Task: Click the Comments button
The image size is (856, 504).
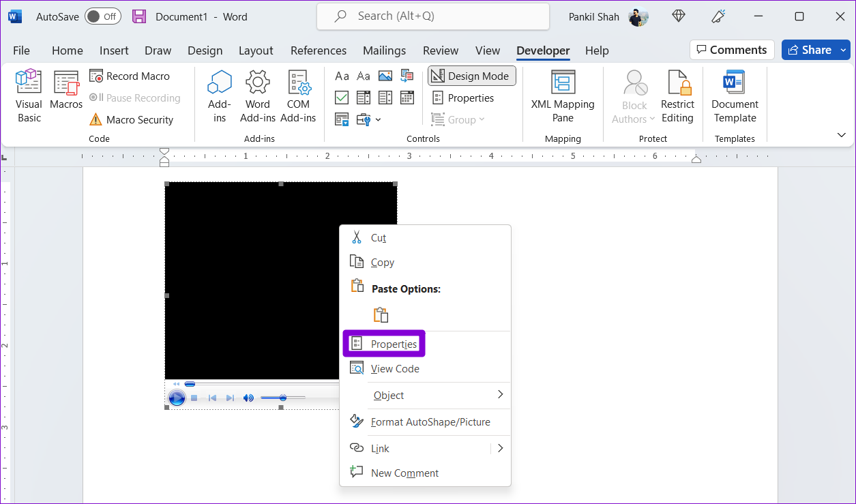Action: coord(732,50)
